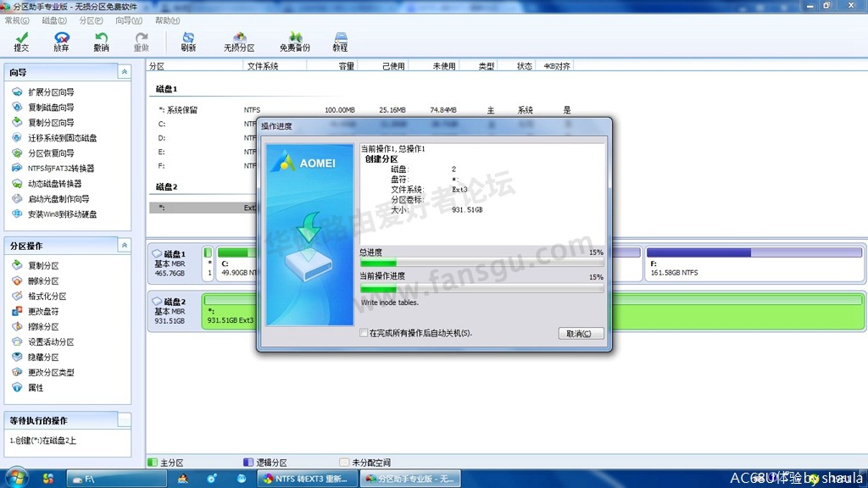The image size is (868, 488).
Task: Open partition 属性 properties
Action: pyautogui.click(x=28, y=388)
